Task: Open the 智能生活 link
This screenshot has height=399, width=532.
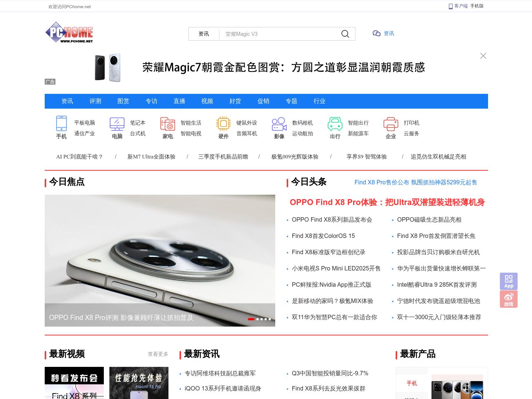Action: click(x=191, y=123)
